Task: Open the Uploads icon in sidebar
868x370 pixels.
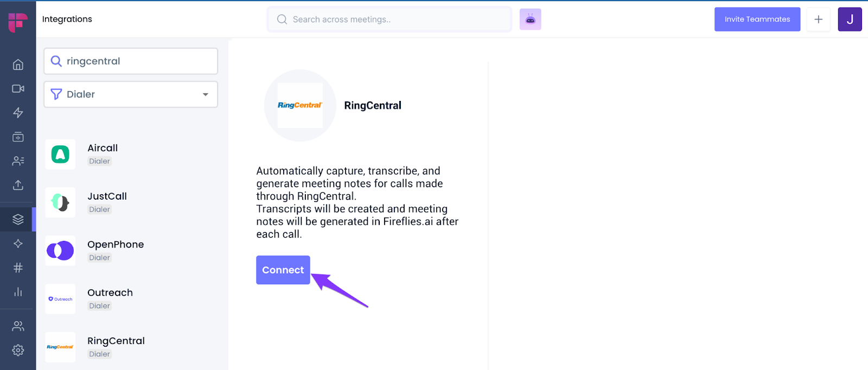Action: [18, 185]
